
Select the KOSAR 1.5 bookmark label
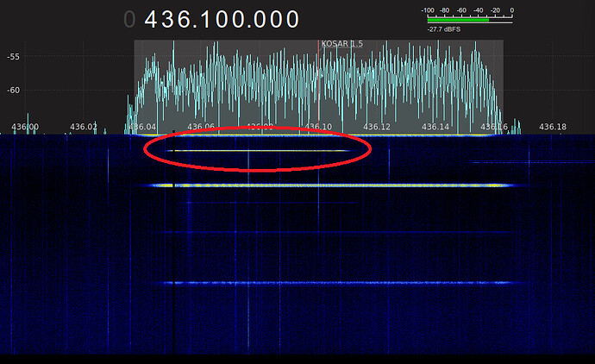341,44
